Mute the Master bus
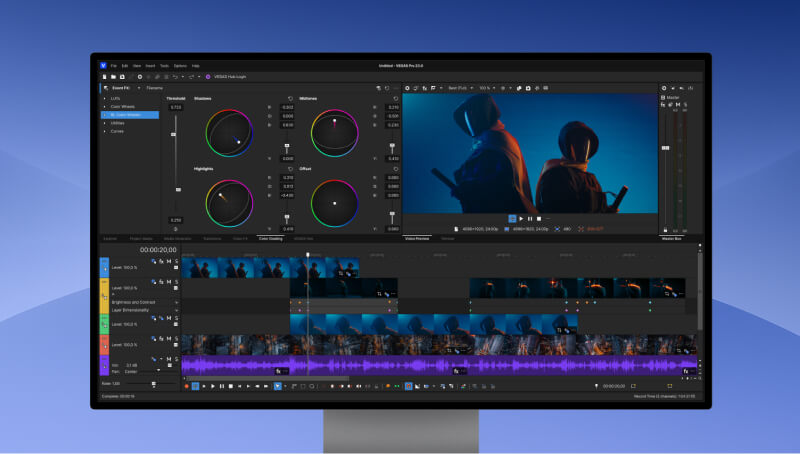Viewport: 800px width, 454px height. (x=678, y=105)
